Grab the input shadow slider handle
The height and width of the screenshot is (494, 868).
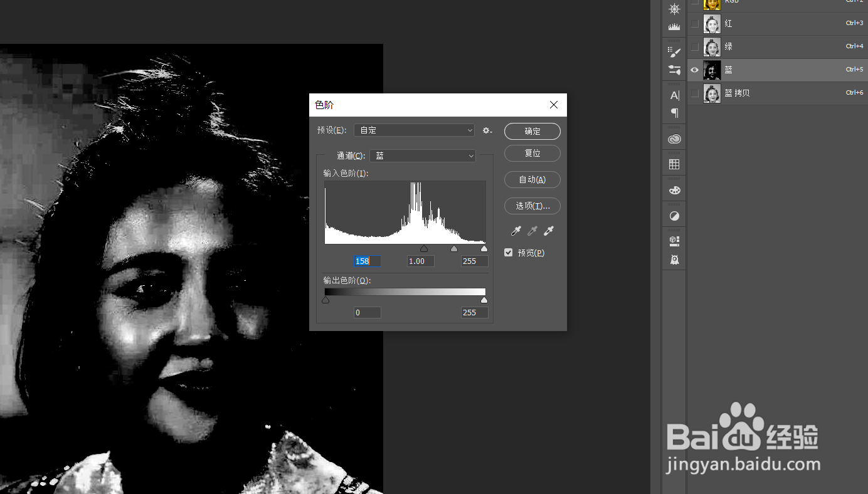(424, 249)
